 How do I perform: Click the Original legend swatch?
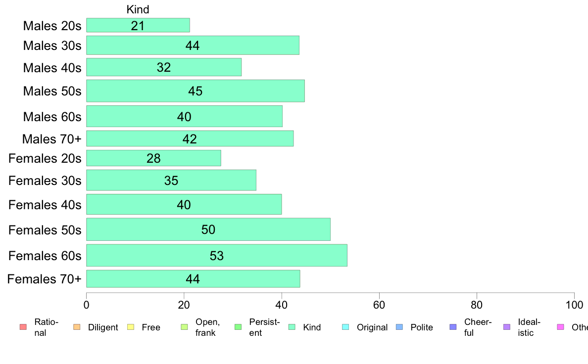346,327
